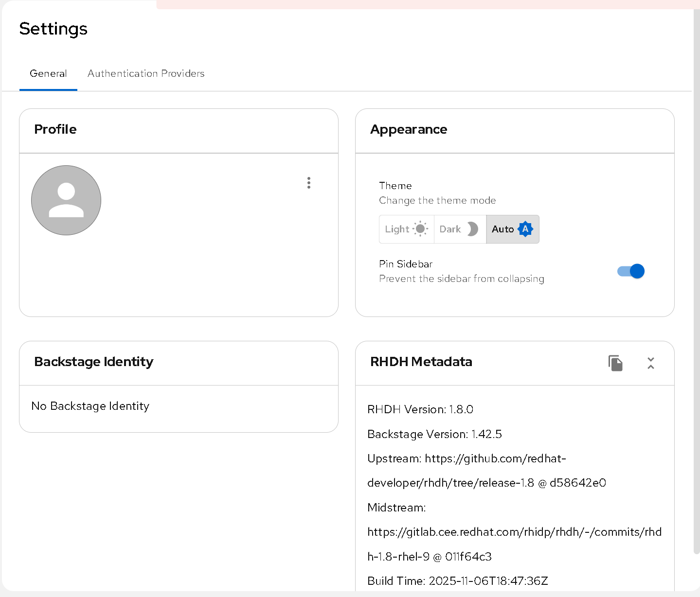Click the sun icon for light theme
This screenshot has height=597, width=700.
tap(420, 229)
